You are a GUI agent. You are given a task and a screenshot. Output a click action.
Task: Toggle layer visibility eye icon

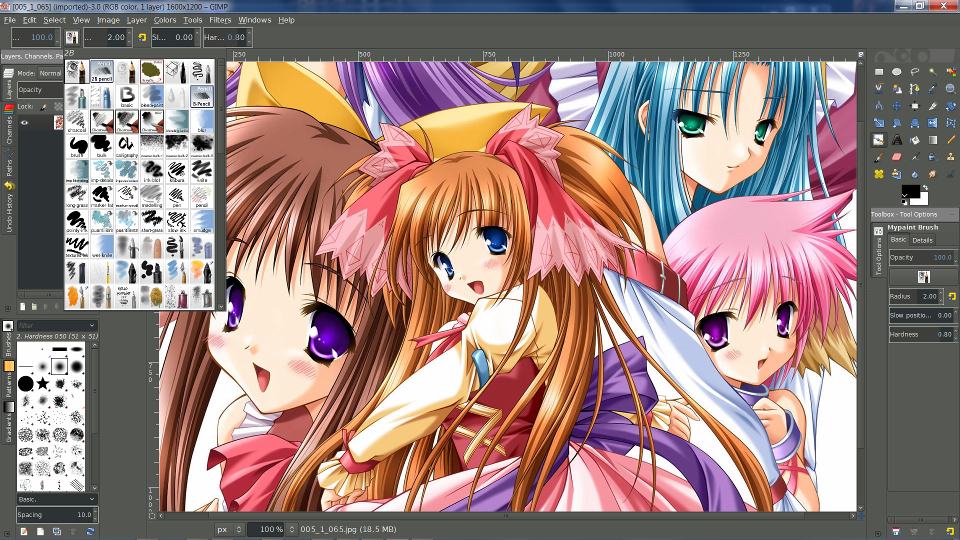[x=24, y=122]
